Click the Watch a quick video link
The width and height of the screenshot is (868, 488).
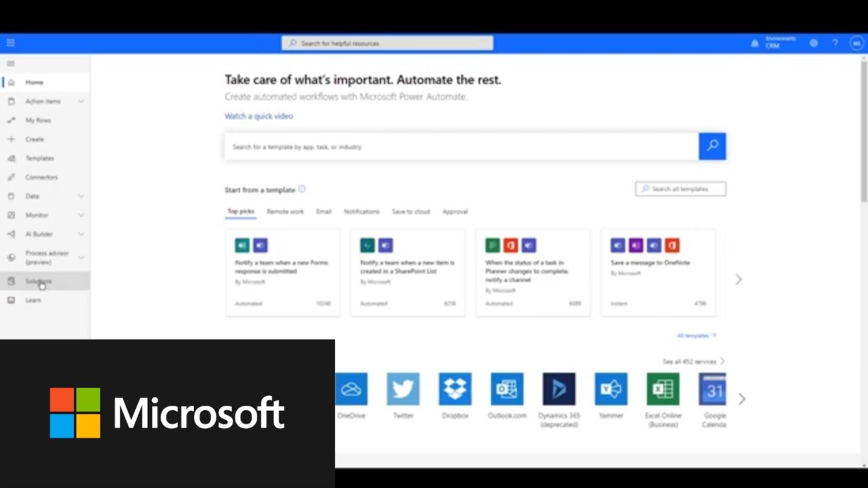click(259, 116)
